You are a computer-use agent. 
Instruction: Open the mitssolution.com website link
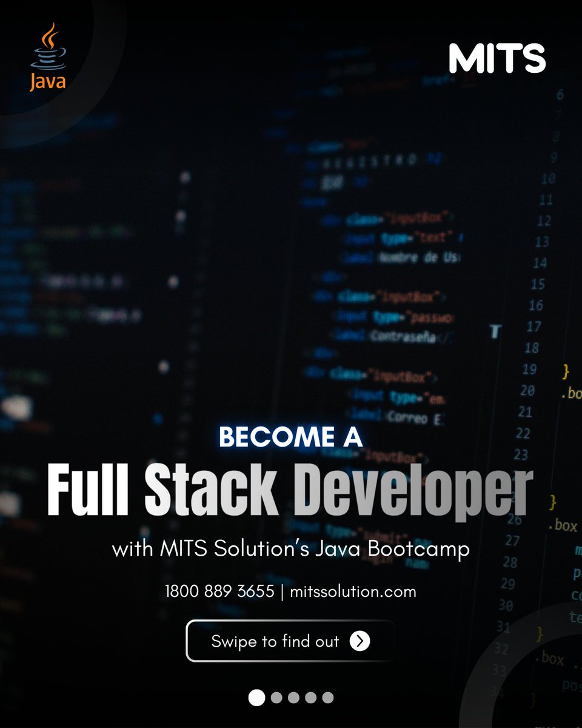353,591
